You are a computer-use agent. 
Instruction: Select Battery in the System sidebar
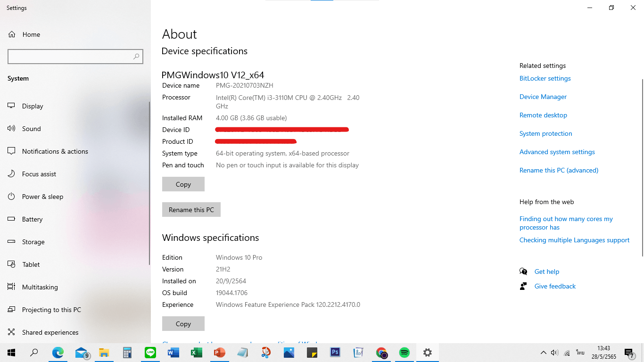(75, 219)
